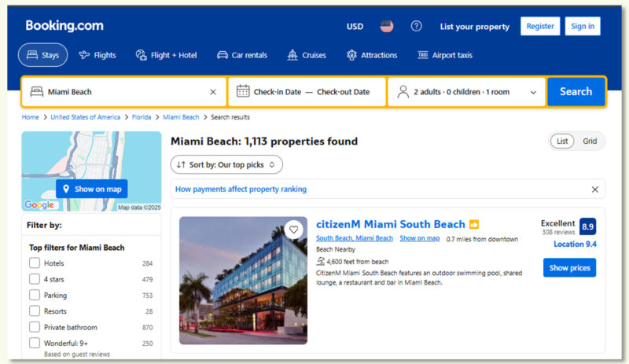Go to the Home breadcrumb
Screen dimensions: 629x364
[30, 117]
